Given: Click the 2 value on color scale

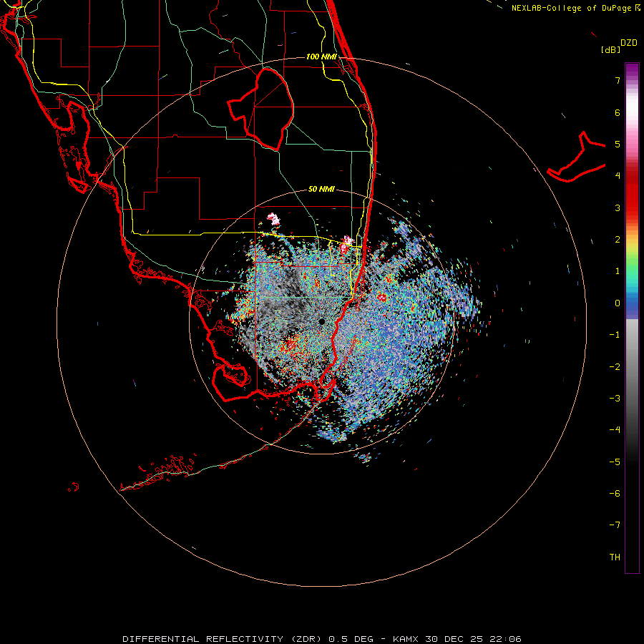Looking at the screenshot, I should click(618, 240).
